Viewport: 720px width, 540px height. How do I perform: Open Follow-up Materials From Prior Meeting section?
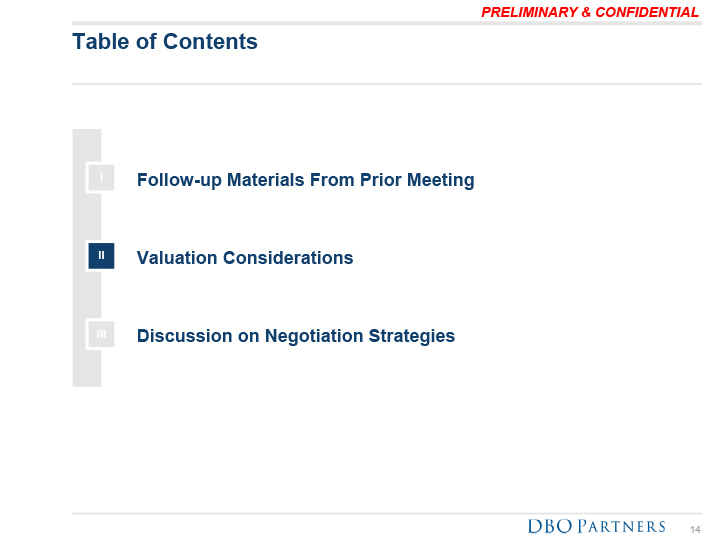[305, 180]
